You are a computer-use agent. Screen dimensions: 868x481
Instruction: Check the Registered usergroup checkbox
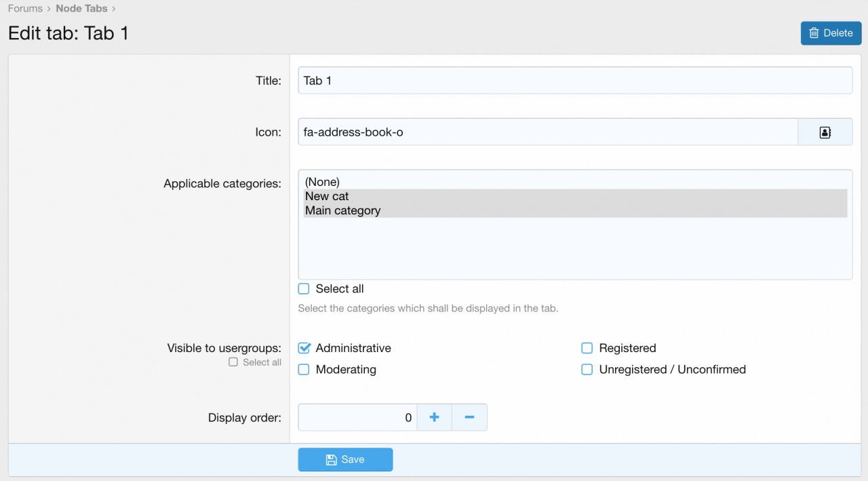coord(587,348)
